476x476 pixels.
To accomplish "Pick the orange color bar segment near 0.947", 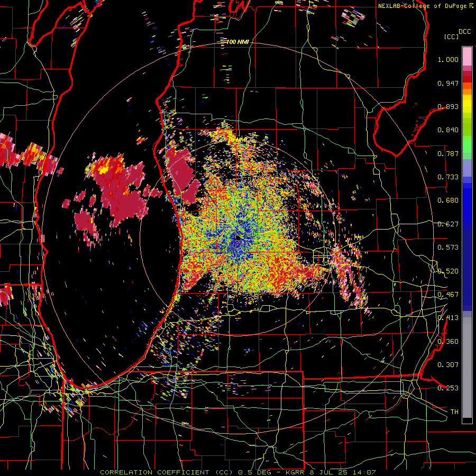I will (467, 86).
